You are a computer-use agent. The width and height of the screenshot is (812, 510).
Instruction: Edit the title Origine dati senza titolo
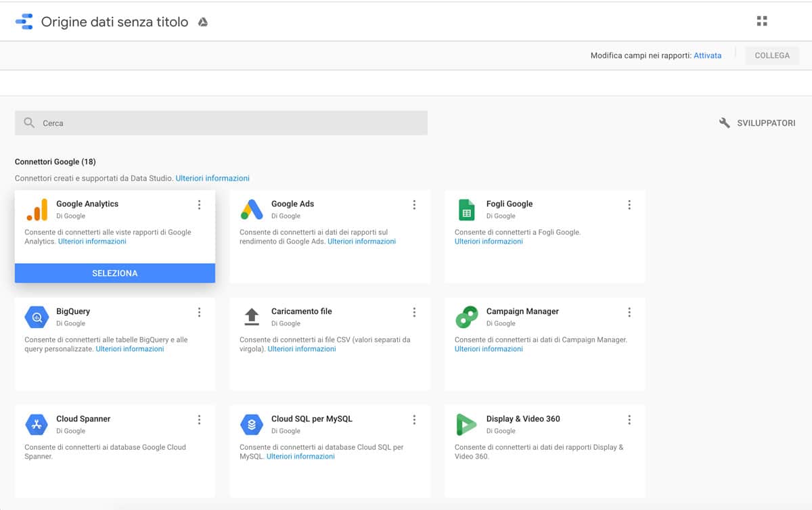114,22
